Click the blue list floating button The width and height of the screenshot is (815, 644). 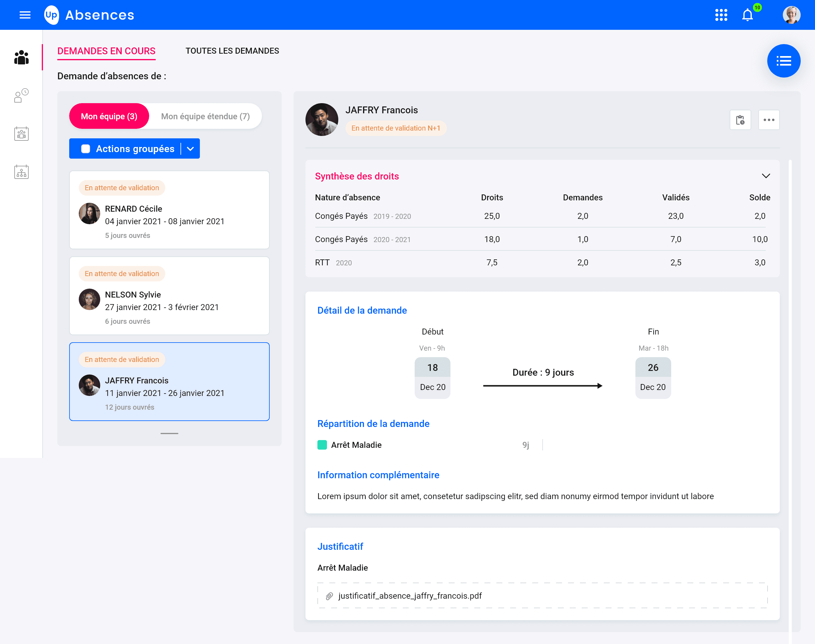click(x=783, y=61)
